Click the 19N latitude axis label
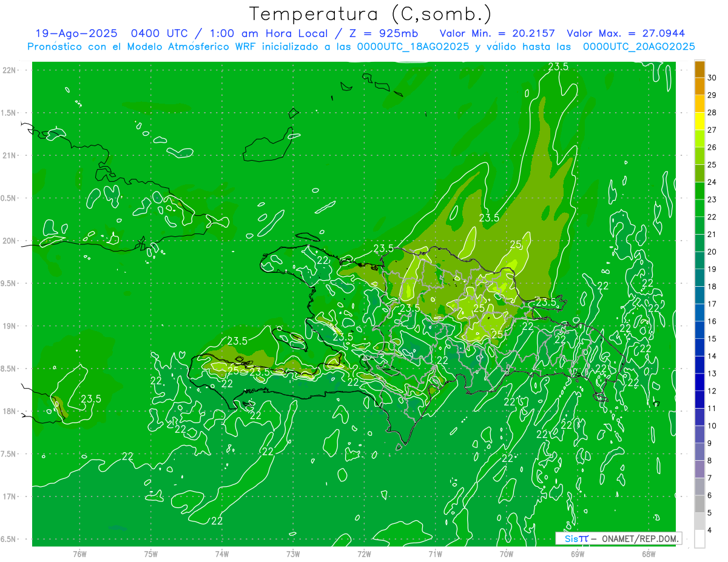The height and width of the screenshot is (562, 728). pos(9,326)
